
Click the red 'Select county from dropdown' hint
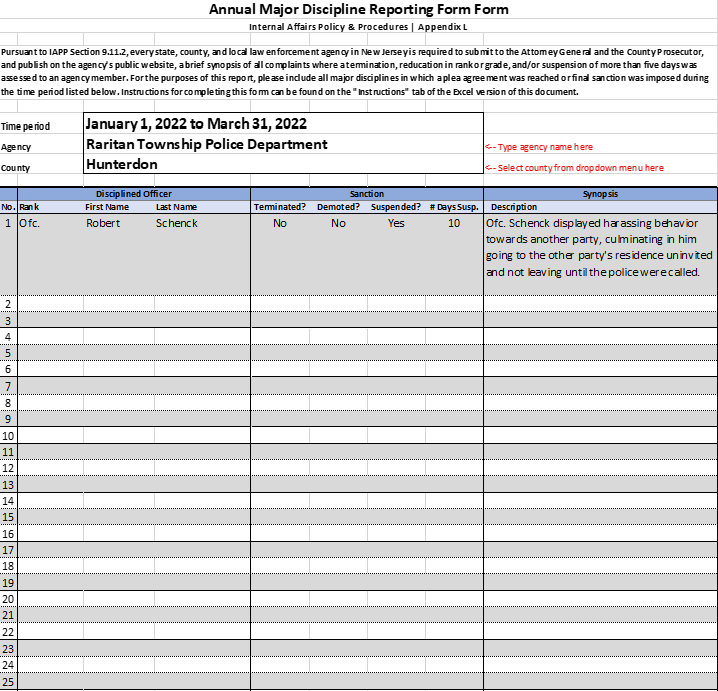coord(575,167)
